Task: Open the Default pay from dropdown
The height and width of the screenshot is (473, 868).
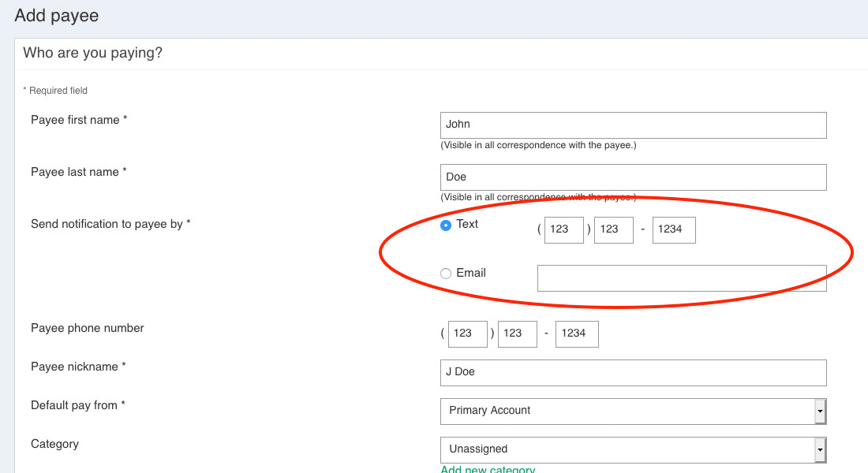Action: click(x=633, y=411)
